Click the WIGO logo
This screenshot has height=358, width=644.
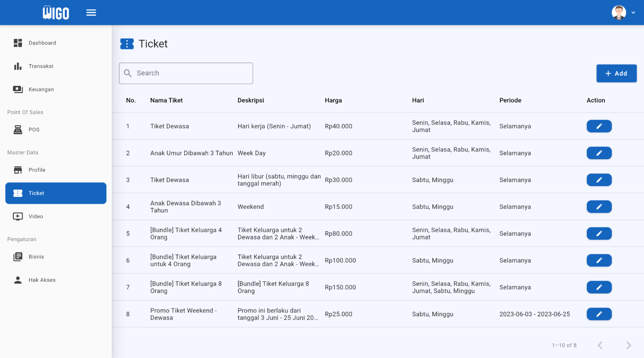(56, 12)
